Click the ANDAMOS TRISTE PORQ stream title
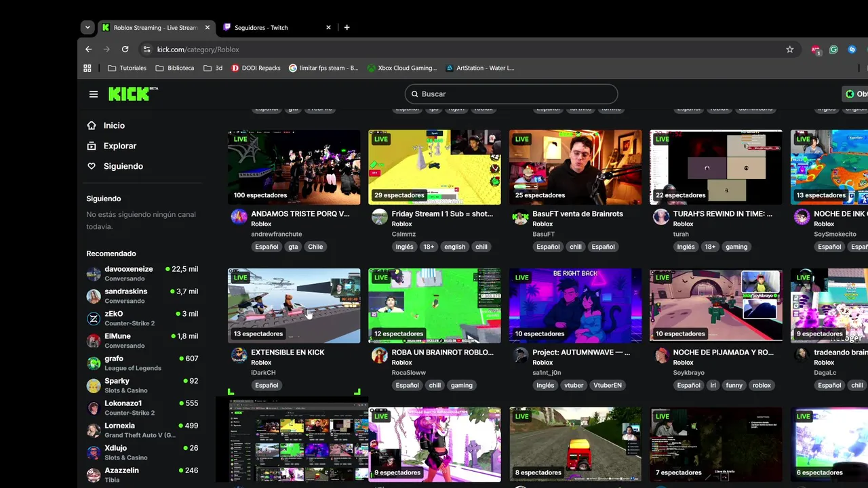Screen dimensions: 868x488 coord(300,213)
